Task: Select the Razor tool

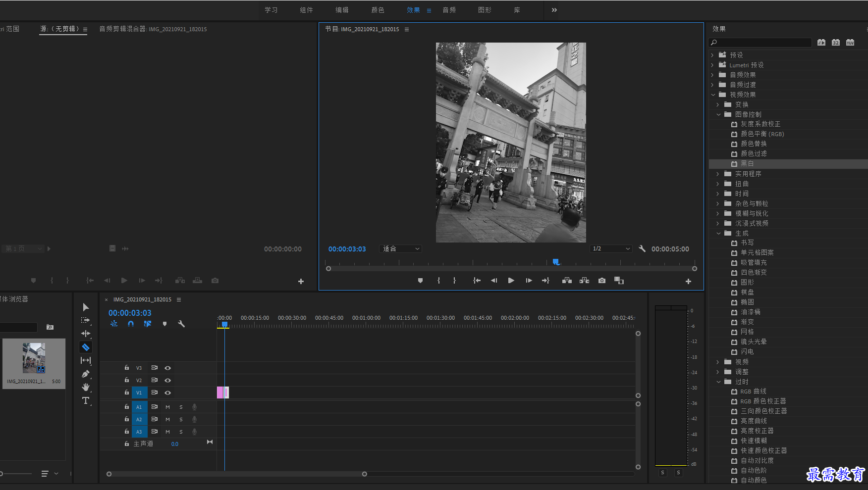Action: pyautogui.click(x=86, y=347)
